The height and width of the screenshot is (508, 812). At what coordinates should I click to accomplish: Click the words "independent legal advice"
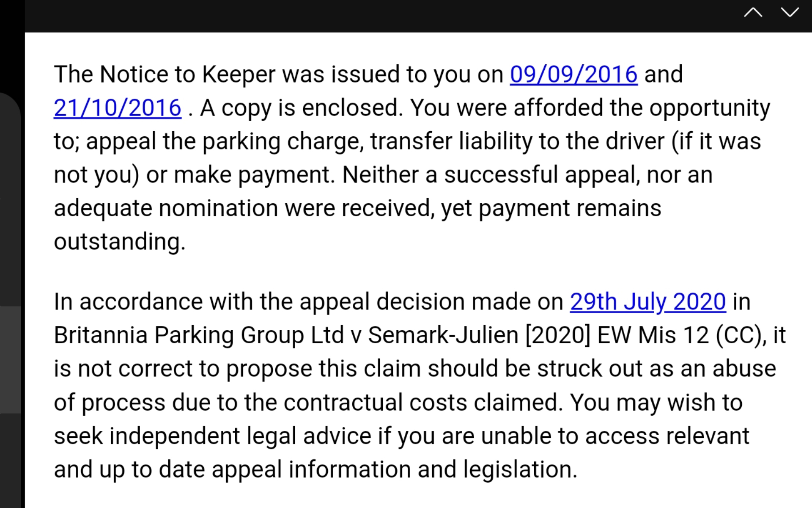240,436
